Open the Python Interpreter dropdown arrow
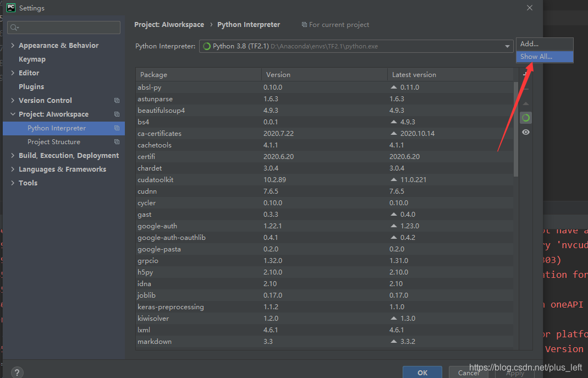The image size is (588, 378). pyautogui.click(x=507, y=47)
